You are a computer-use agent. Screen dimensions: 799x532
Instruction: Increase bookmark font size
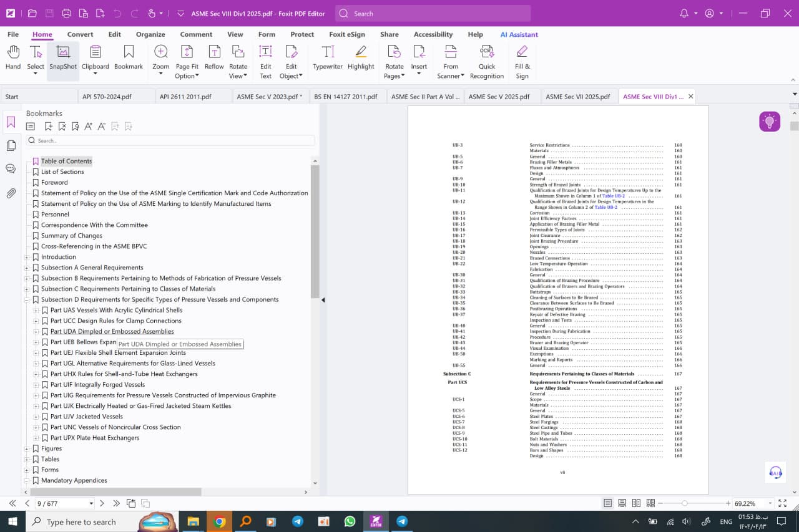(89, 127)
